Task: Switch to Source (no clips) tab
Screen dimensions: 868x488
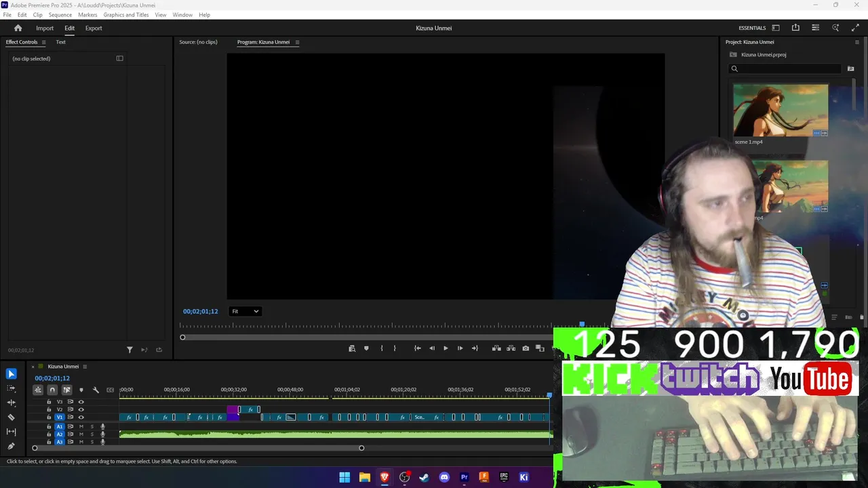Action: [x=198, y=42]
